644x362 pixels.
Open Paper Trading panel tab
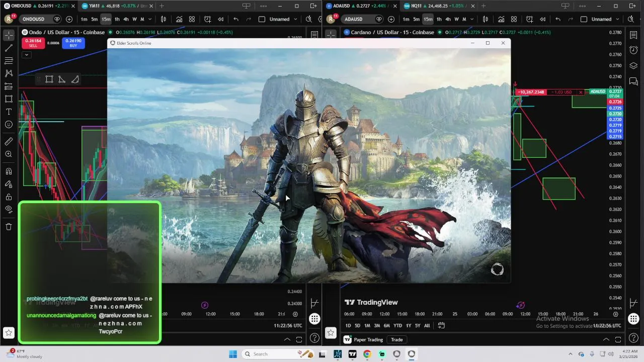[x=363, y=339]
